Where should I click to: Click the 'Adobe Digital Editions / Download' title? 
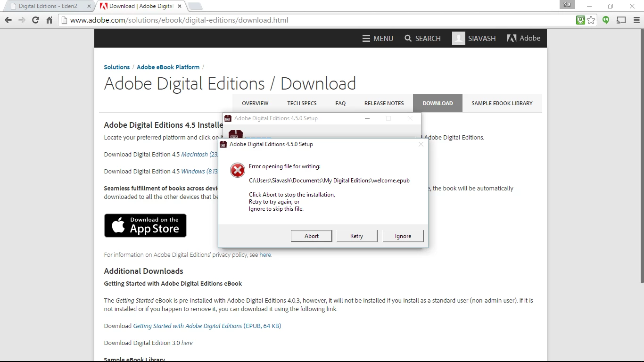tap(230, 83)
